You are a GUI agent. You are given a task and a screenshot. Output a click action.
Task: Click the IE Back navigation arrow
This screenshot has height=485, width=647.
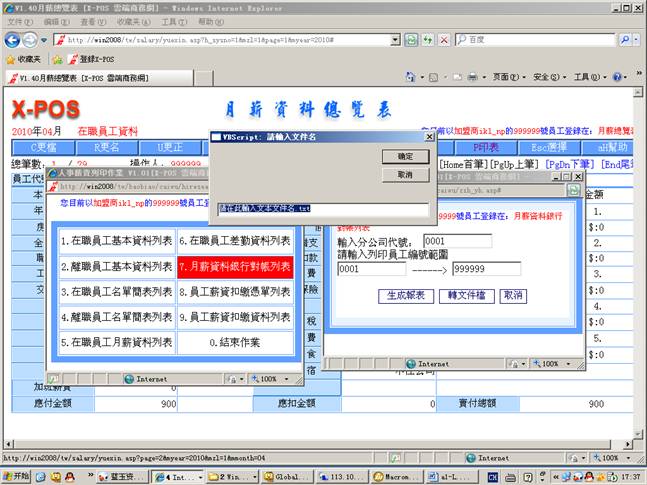tap(12, 39)
